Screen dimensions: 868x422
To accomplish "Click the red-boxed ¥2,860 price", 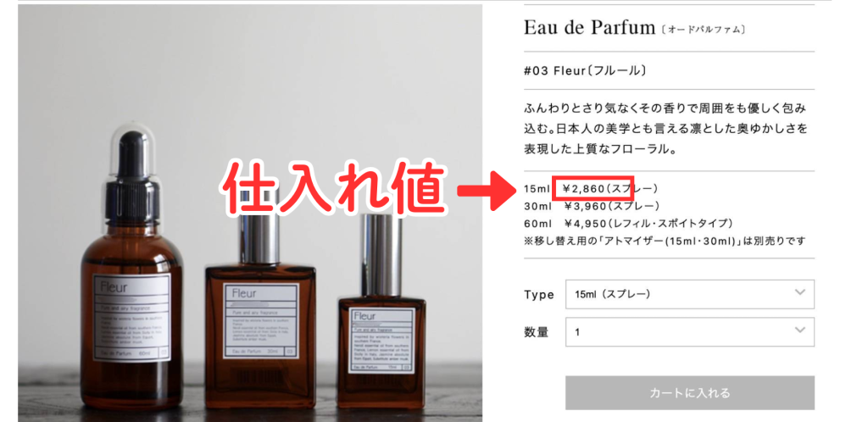I will (593, 189).
